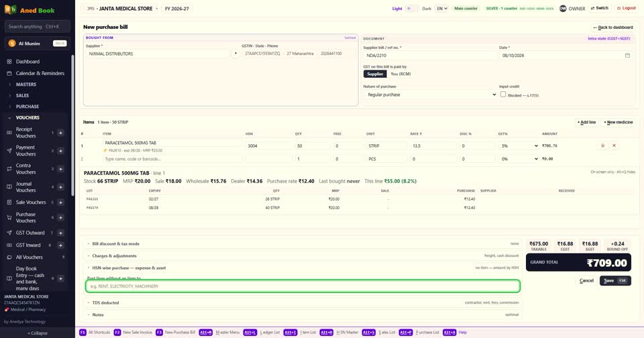Open Receipt Vouchers list
This screenshot has height=338, width=644.
click(25, 133)
